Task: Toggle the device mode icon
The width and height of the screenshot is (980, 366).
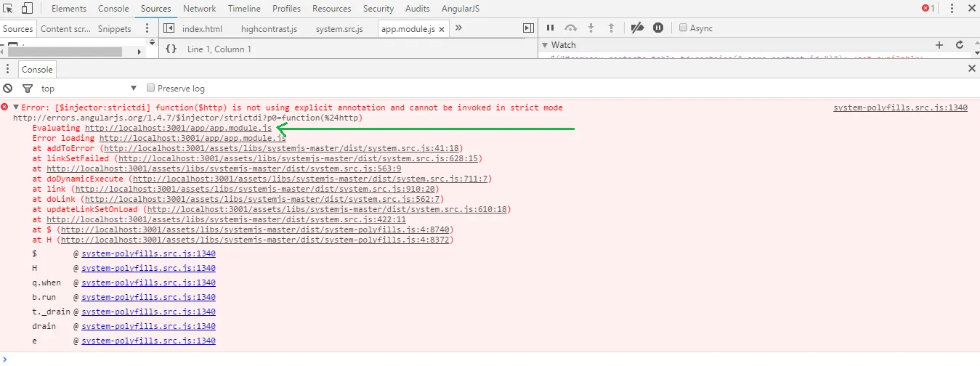Action: click(27, 9)
